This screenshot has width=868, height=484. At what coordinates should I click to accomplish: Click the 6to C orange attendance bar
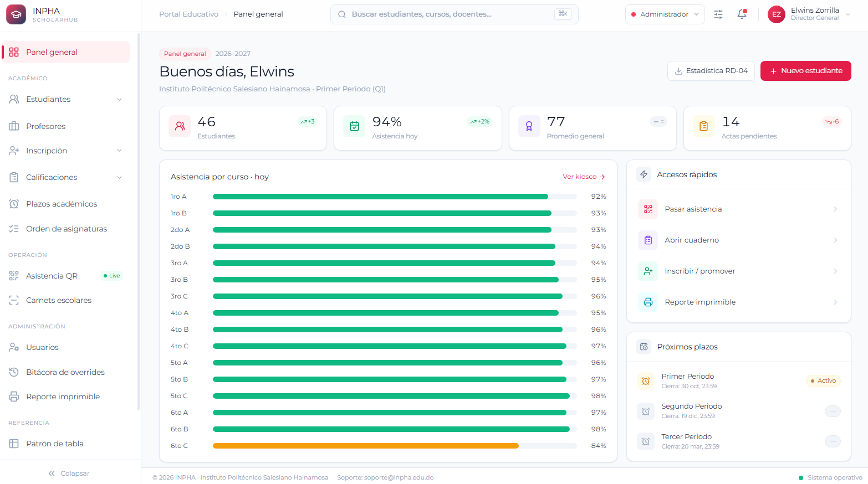366,446
